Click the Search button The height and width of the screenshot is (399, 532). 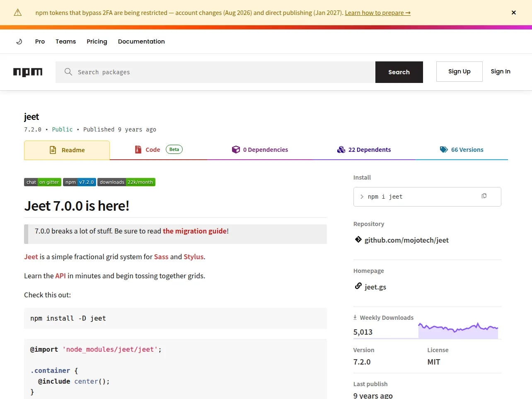tap(399, 72)
